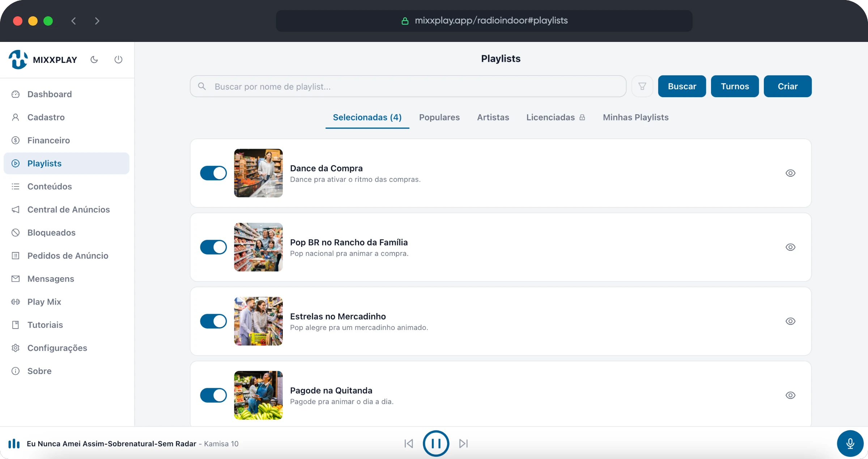Open Tutoriais in the sidebar
The width and height of the screenshot is (868, 459).
coord(67,325)
